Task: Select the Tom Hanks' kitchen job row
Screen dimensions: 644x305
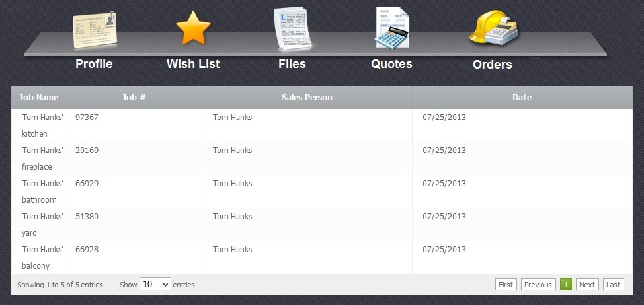Action: pyautogui.click(x=42, y=125)
